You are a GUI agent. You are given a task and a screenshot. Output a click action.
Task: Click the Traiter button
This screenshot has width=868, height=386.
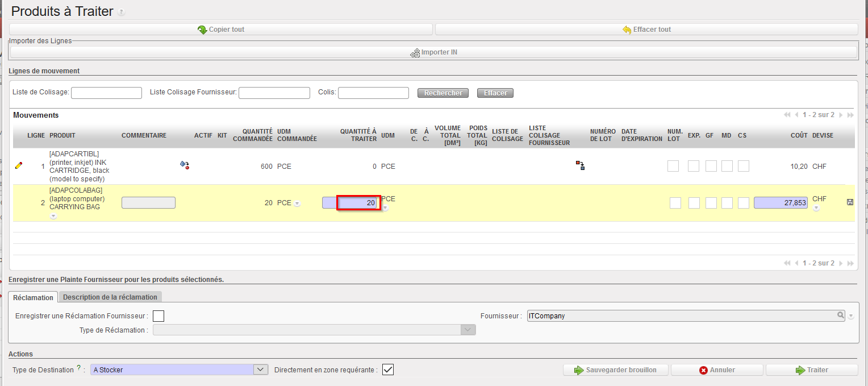point(811,370)
